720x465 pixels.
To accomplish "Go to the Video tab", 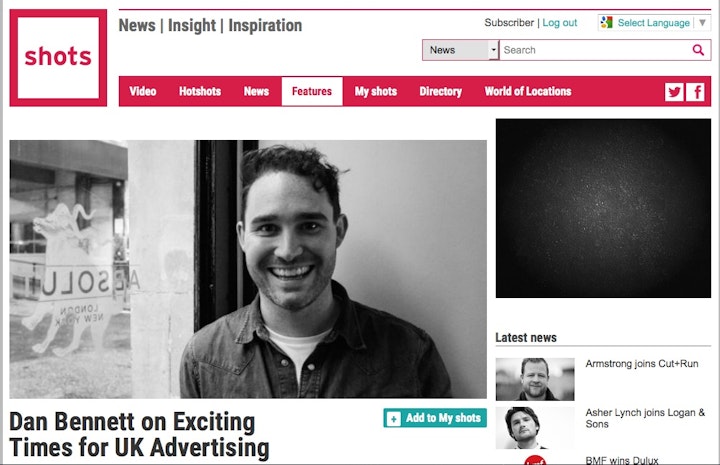I will point(143,91).
